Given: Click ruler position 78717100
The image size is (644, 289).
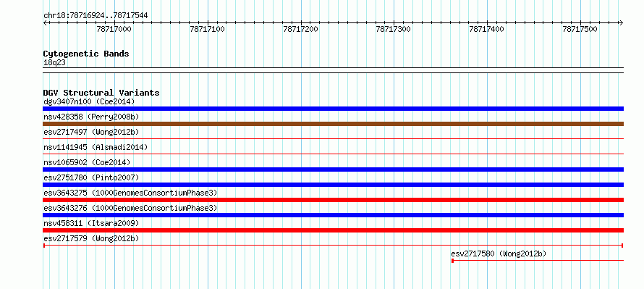Looking at the screenshot, I should 208,30.
